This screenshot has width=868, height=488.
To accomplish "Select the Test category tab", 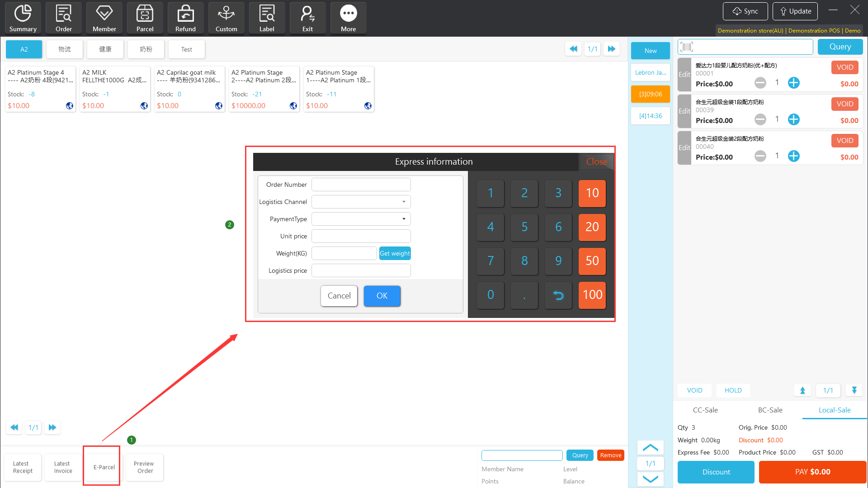I will click(186, 49).
